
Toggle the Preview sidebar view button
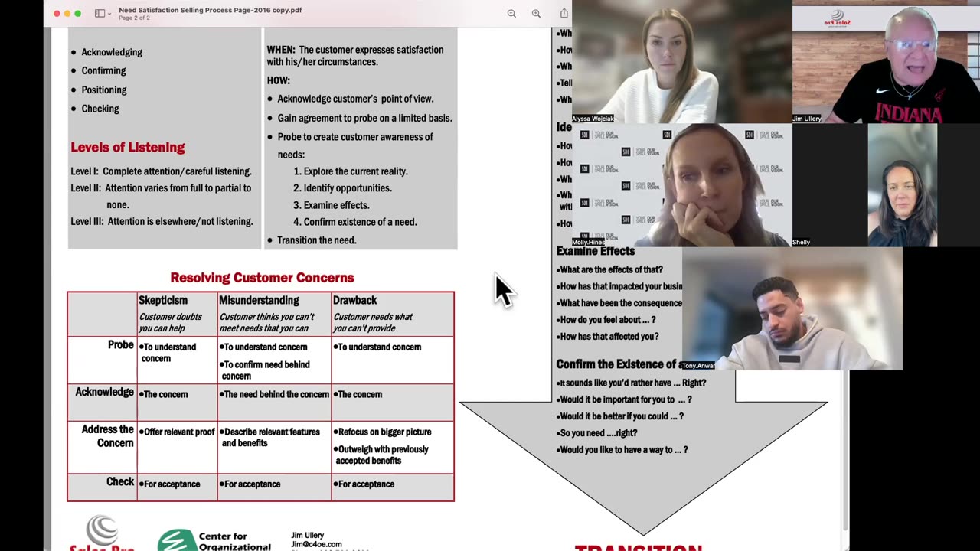coord(100,13)
